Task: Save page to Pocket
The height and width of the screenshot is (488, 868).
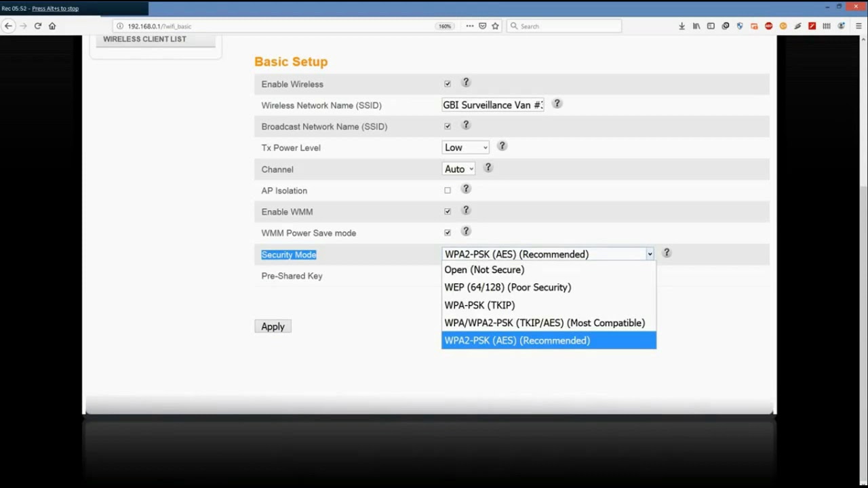Action: (482, 26)
